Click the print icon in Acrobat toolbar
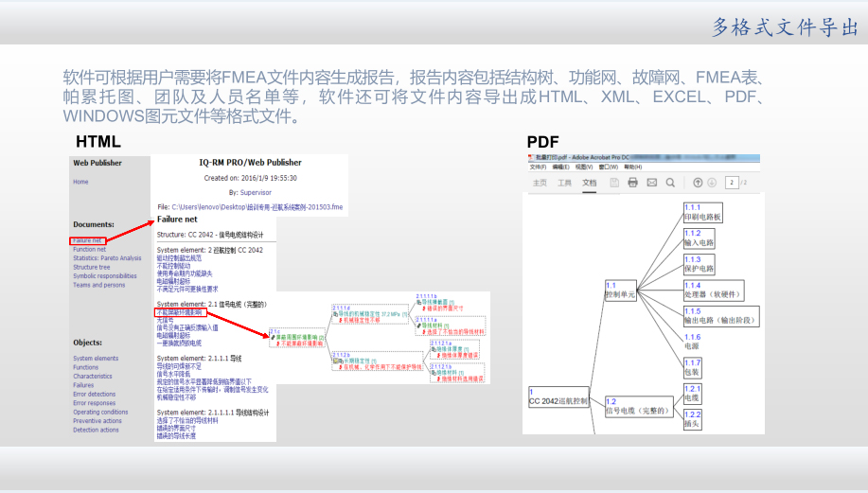 (632, 183)
